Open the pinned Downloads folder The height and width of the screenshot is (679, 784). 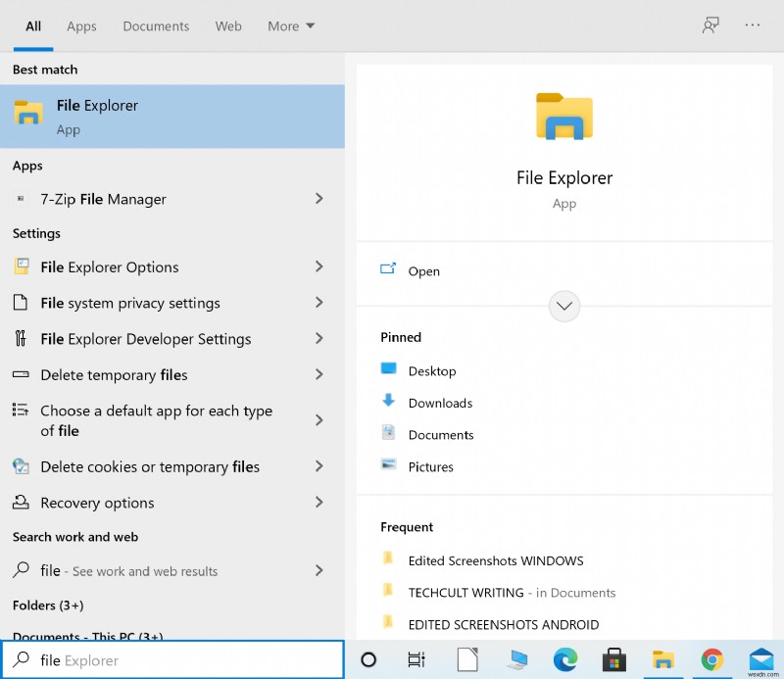[440, 403]
